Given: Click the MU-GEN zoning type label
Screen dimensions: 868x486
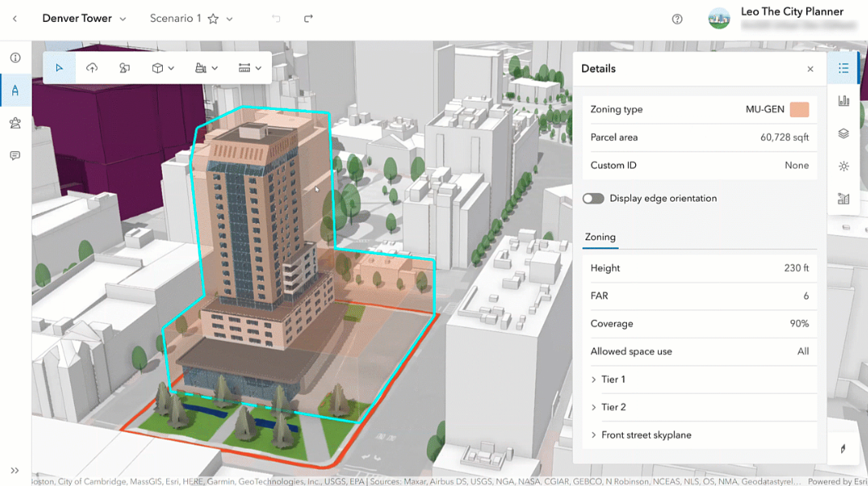Looking at the screenshot, I should 765,110.
